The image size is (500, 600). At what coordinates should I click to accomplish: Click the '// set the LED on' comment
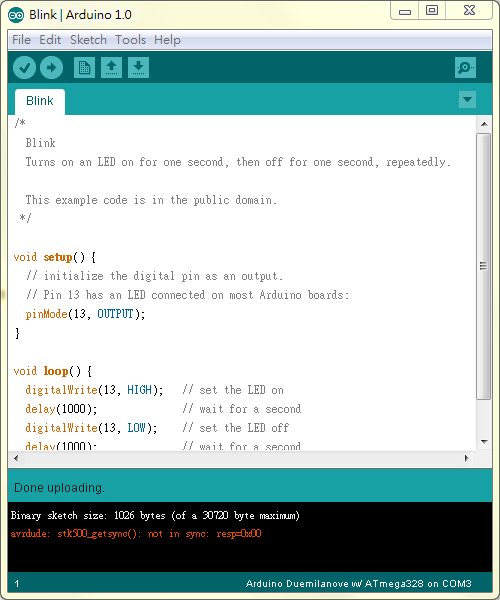pyautogui.click(x=233, y=390)
